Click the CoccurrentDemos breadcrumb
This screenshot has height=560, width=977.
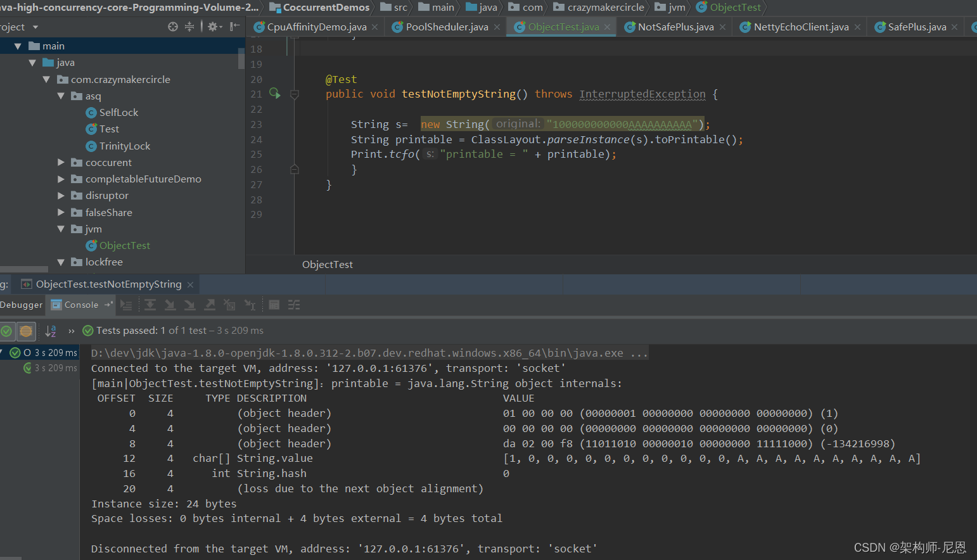click(x=319, y=8)
